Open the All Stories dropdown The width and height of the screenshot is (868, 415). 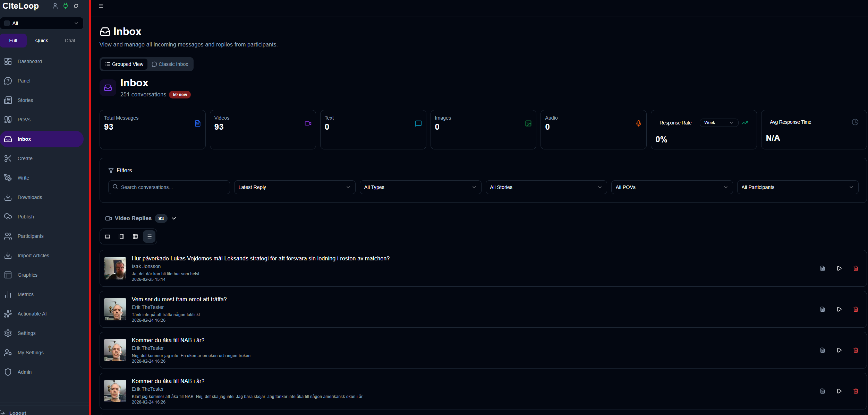(x=546, y=187)
